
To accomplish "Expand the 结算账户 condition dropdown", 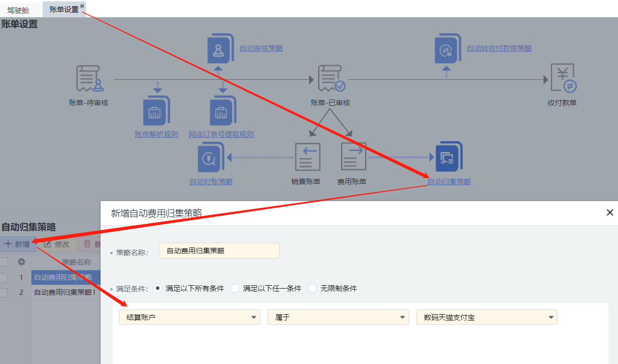I will pyautogui.click(x=190, y=317).
